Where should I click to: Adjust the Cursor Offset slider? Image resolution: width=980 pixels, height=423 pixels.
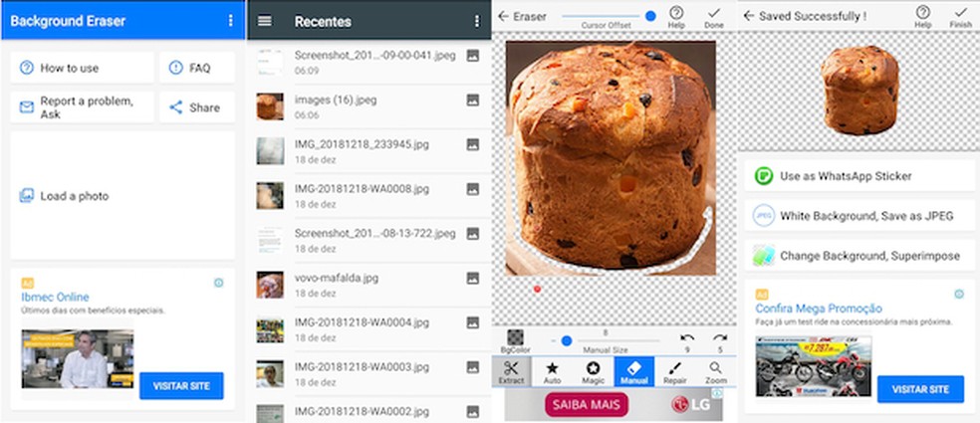pos(609,16)
